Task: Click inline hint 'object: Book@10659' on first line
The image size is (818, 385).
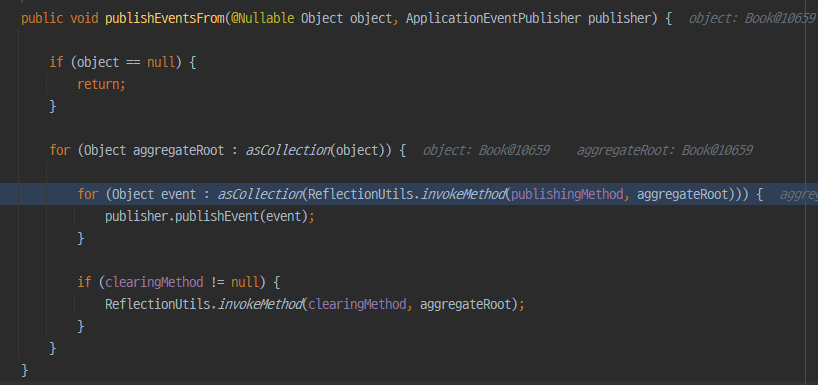Action: point(751,19)
